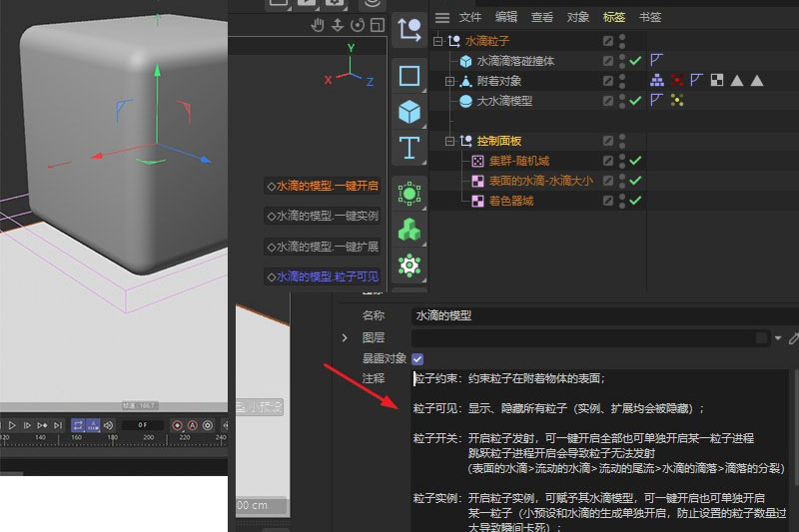Toggle the 显面对象 checkbox

click(x=417, y=359)
